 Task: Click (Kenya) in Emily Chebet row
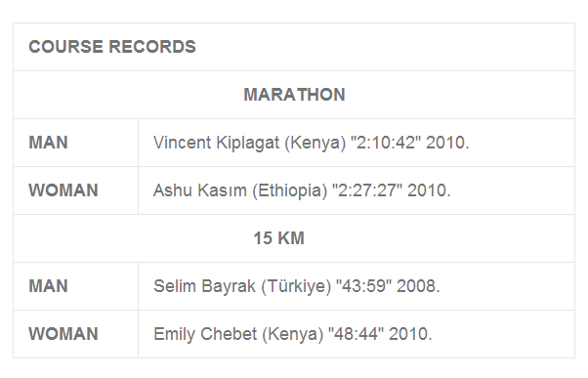pos(292,334)
